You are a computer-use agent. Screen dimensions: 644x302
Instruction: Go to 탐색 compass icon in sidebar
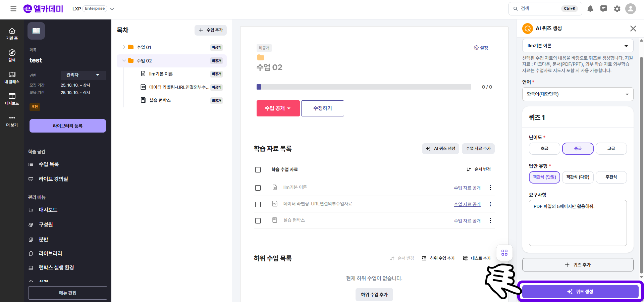pos(12,55)
